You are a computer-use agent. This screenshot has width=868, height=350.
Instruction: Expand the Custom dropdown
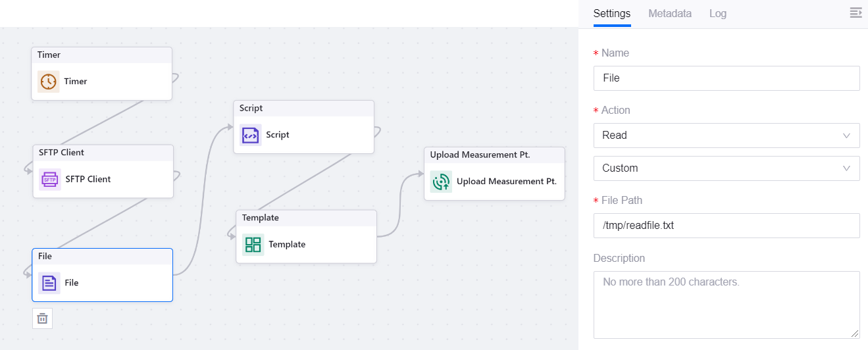click(x=726, y=168)
